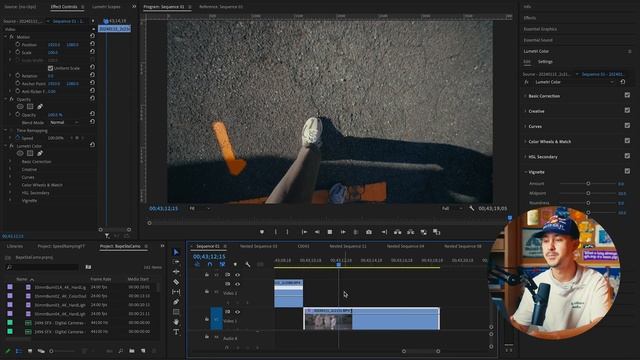Click the Extract button in Program monitor
Image resolution: width=640 pixels, height=360 pixels.
[411, 232]
